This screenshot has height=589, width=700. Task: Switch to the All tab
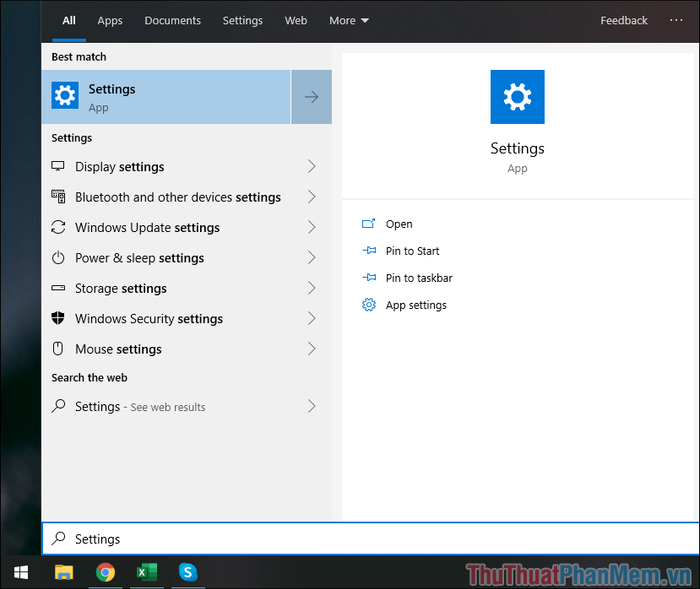(69, 21)
